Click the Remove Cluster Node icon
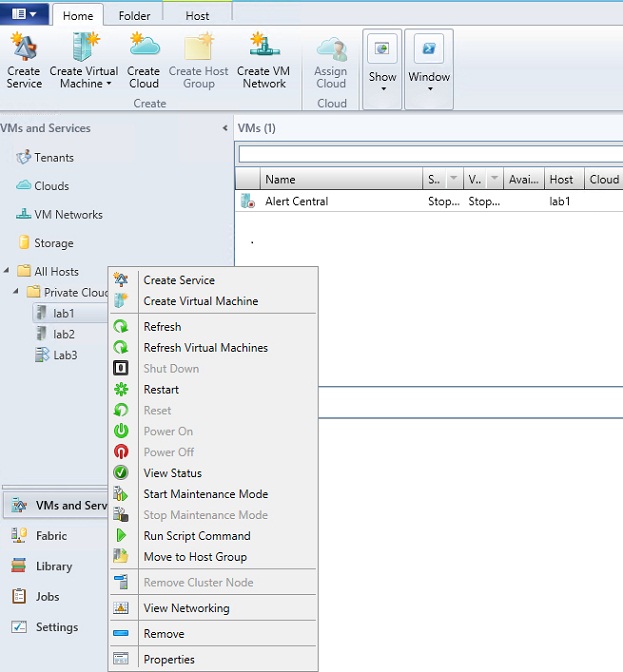 (121, 582)
